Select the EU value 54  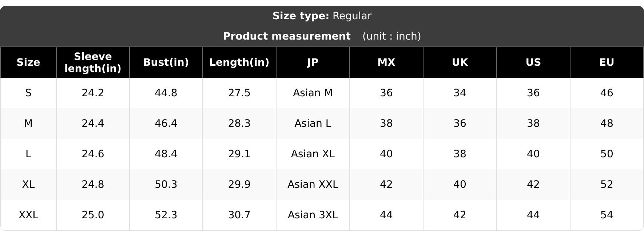pos(607,215)
